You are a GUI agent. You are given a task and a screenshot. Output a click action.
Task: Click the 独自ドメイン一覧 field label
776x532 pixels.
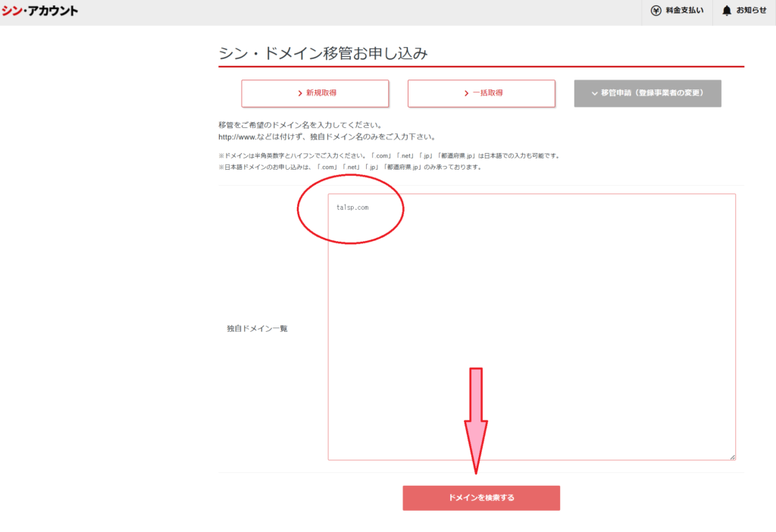(257, 329)
